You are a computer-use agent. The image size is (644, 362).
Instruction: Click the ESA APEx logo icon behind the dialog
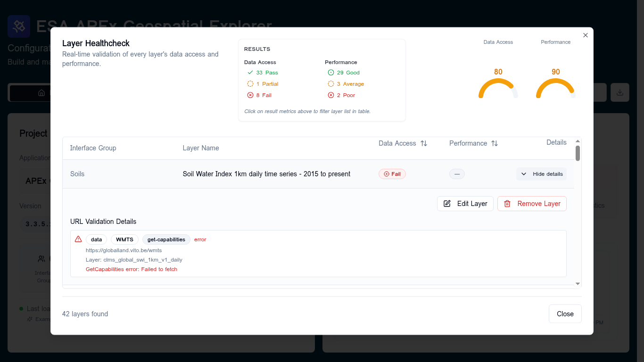19,26
